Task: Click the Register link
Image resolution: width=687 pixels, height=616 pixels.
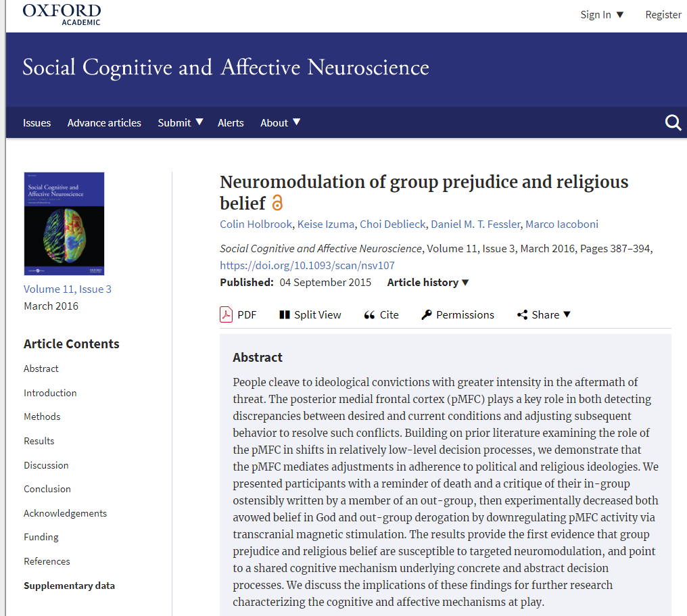Action: (x=663, y=15)
